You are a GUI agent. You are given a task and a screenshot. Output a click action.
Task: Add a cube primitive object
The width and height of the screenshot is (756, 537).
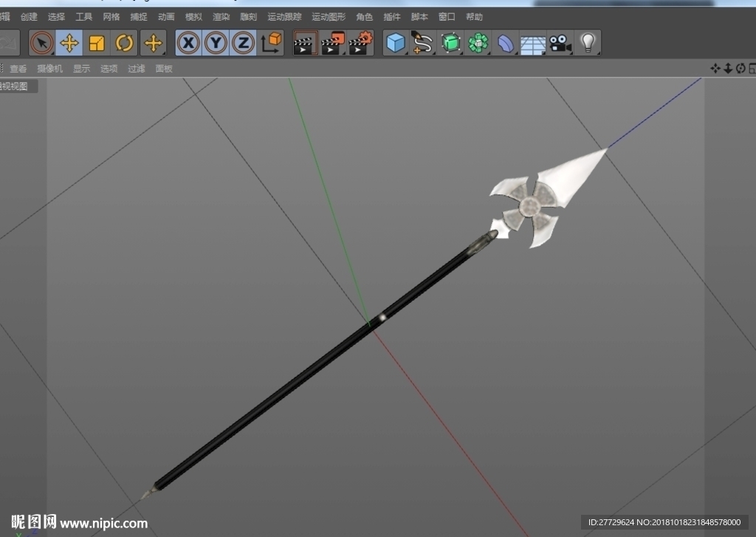click(396, 43)
